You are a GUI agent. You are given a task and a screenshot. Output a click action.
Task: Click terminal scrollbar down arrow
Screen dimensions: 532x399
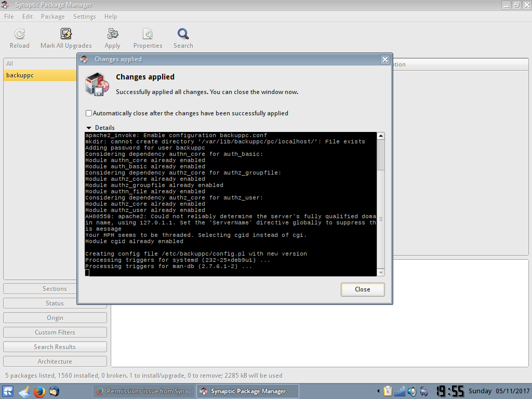381,272
